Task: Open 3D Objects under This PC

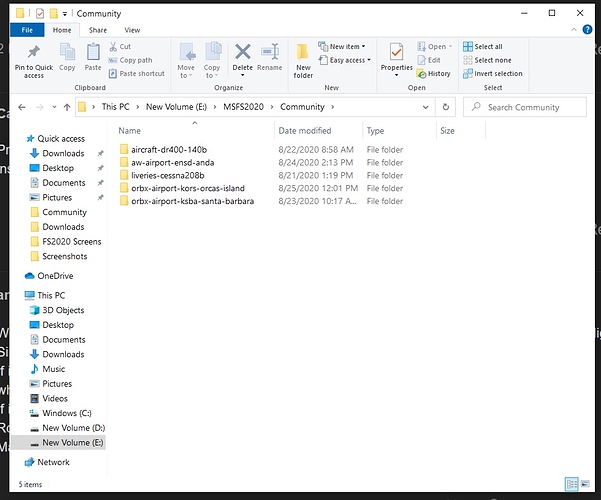Action: (x=63, y=310)
